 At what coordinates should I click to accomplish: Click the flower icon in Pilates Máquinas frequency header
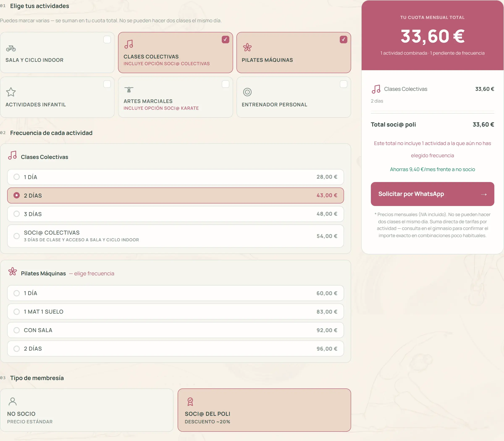13,272
